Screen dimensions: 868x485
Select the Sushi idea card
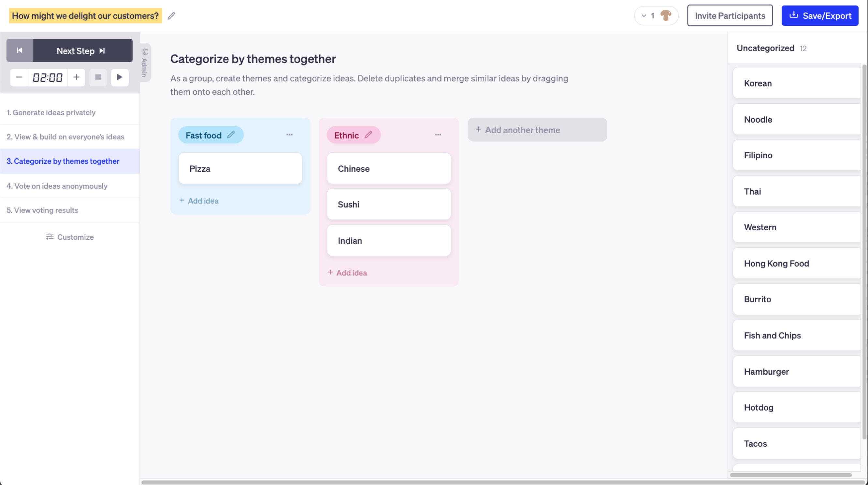(x=389, y=204)
